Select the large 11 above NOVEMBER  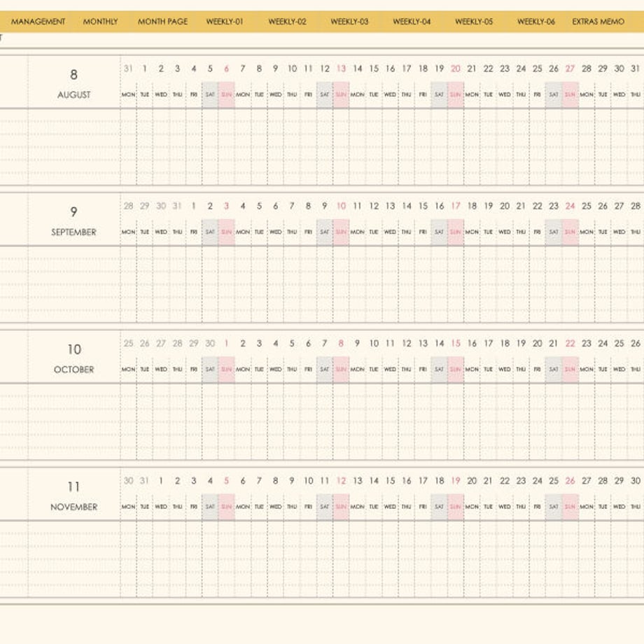pyautogui.click(x=74, y=486)
